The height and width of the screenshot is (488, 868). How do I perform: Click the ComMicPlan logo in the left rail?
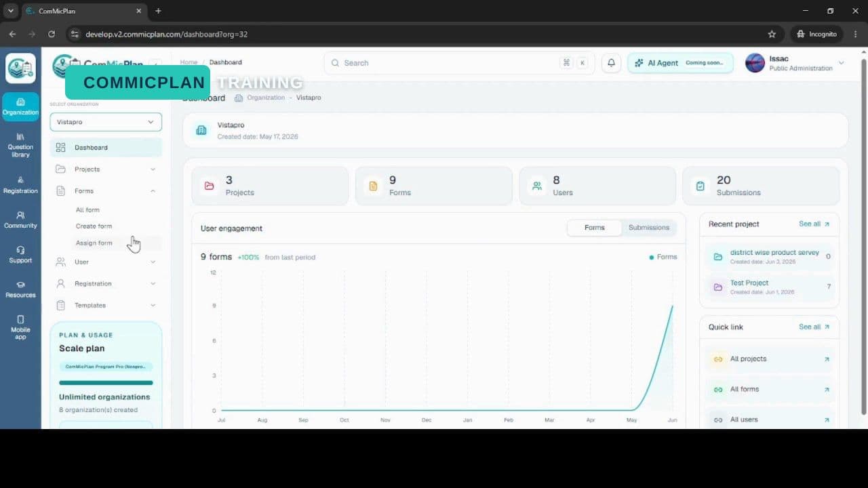(x=20, y=68)
